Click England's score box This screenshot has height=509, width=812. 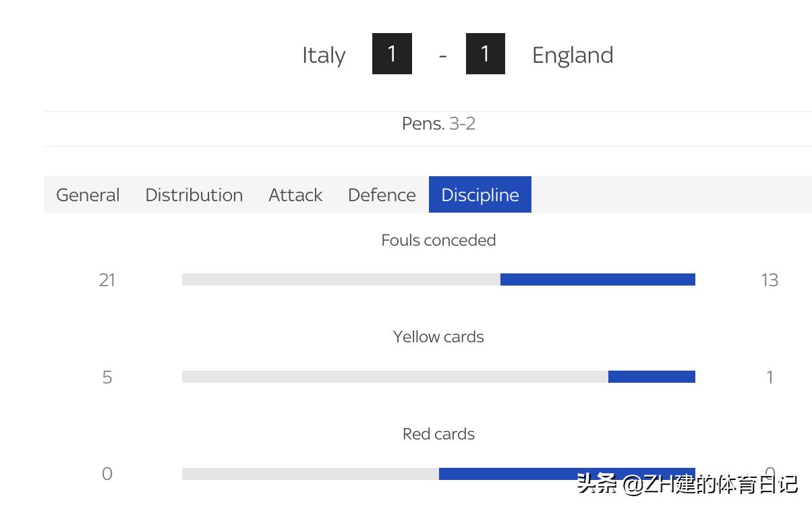point(485,54)
